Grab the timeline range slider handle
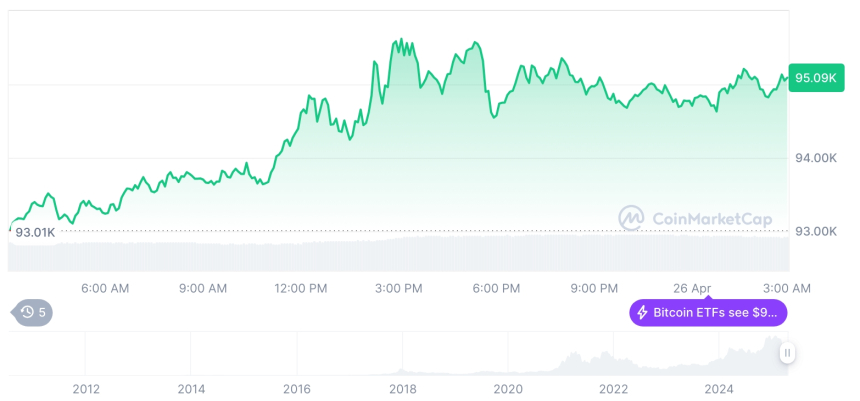 tap(788, 353)
